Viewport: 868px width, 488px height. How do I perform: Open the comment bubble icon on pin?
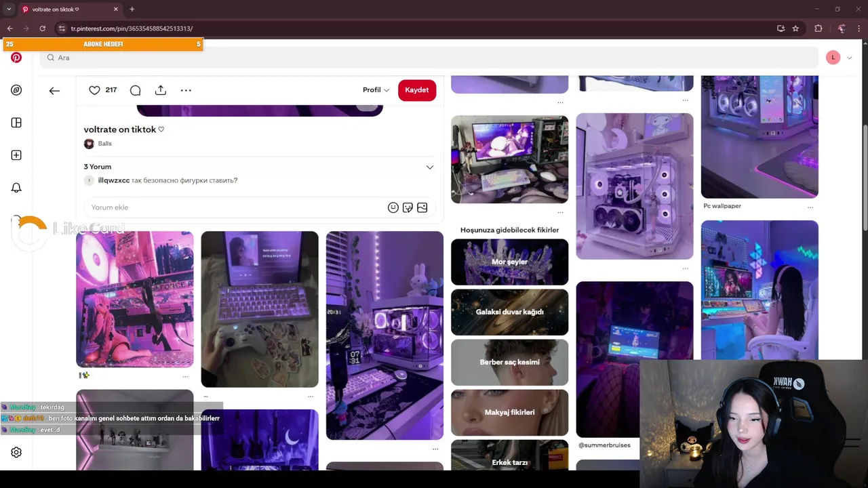pos(135,90)
